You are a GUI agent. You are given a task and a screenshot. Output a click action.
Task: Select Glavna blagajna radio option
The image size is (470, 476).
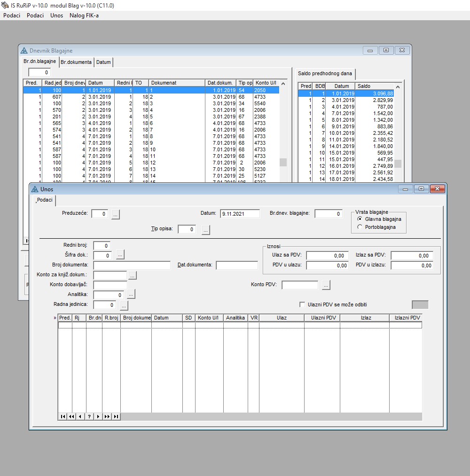point(360,219)
